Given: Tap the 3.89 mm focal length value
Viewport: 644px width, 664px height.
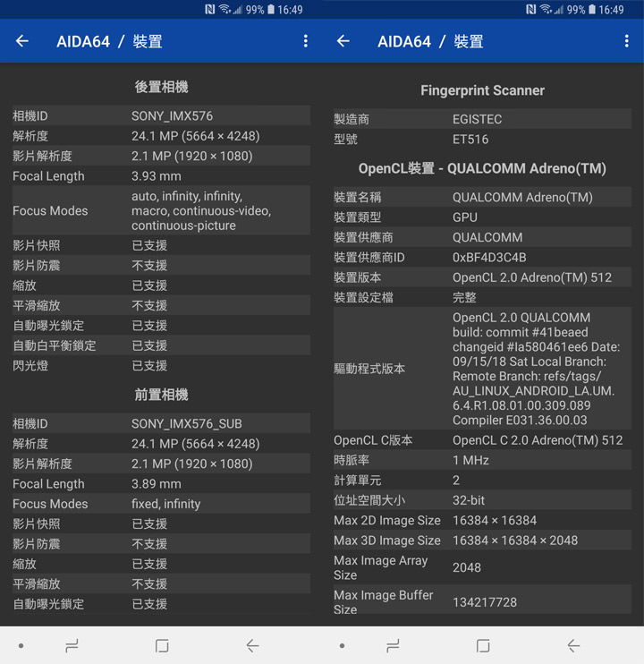Looking at the screenshot, I should 157,484.
